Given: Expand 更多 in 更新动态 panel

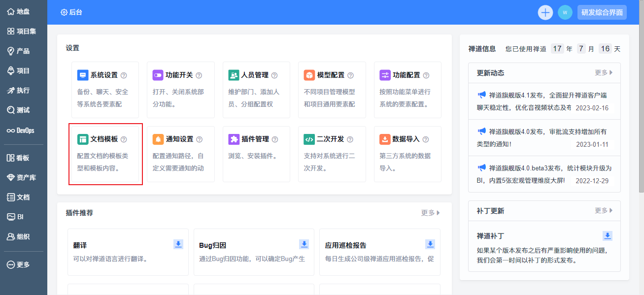Looking at the screenshot, I should [x=604, y=72].
